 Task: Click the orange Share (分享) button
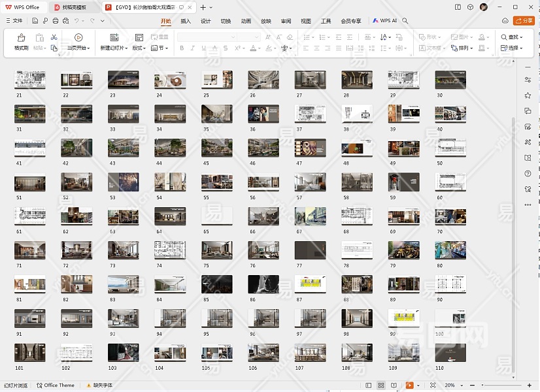pos(524,21)
